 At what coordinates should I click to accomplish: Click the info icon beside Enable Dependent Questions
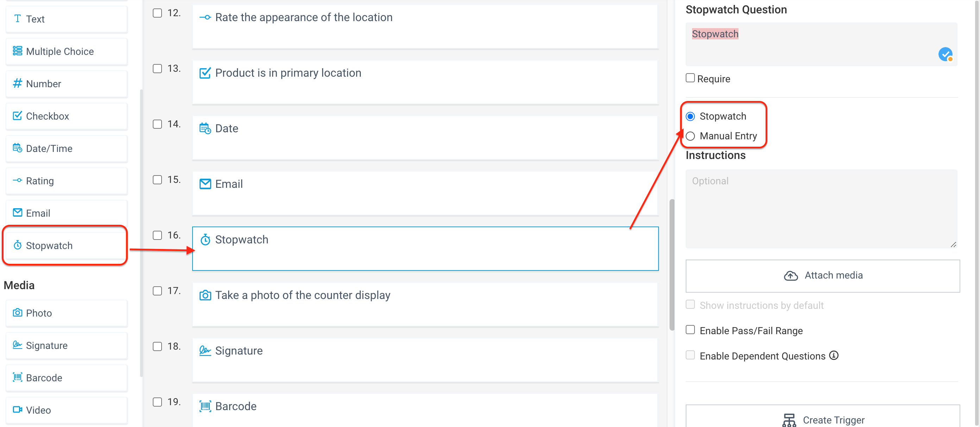(834, 356)
